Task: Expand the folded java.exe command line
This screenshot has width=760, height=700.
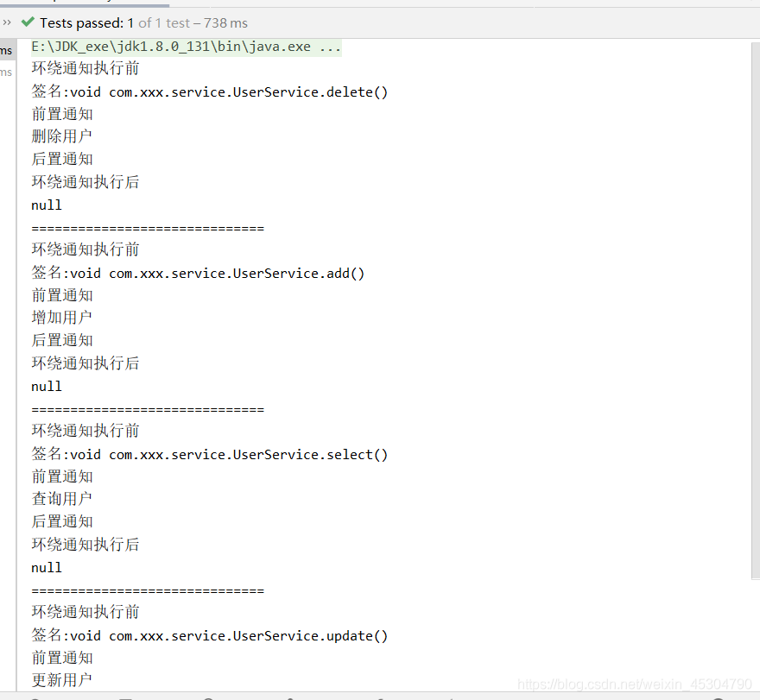Action: click(x=187, y=47)
